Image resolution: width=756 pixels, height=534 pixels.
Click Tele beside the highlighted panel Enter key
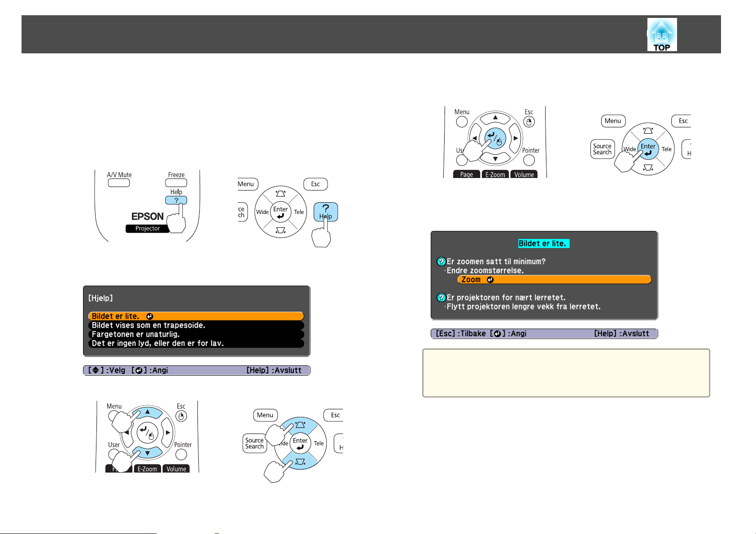coord(667,149)
